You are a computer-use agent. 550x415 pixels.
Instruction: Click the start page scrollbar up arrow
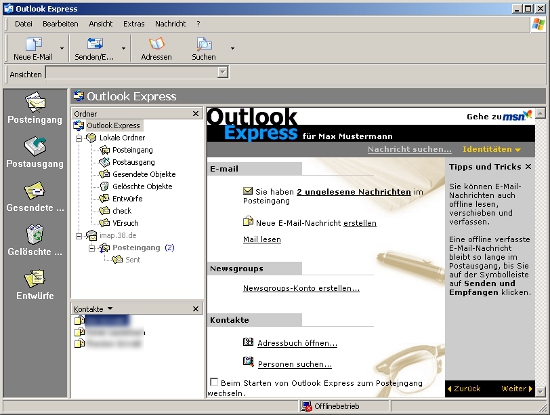tap(540, 113)
